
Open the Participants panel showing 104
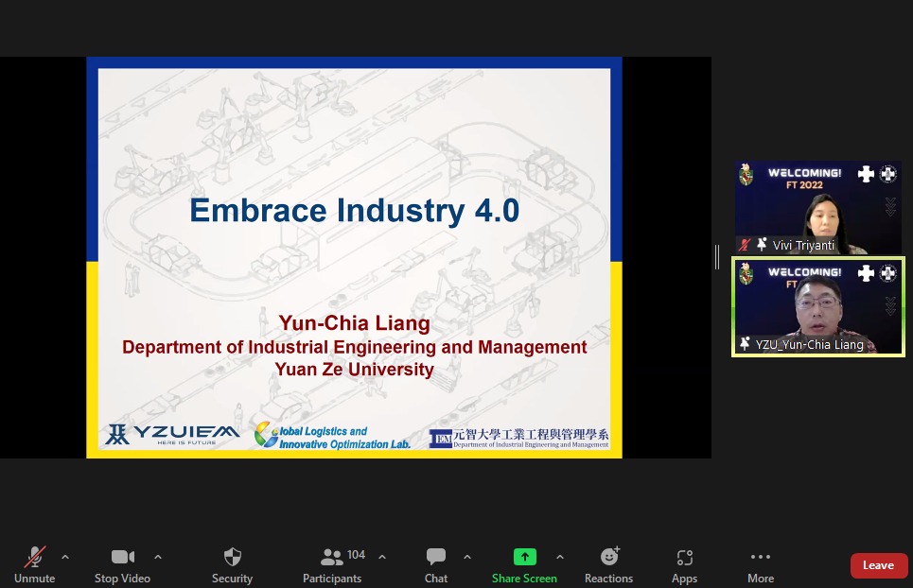pyautogui.click(x=332, y=565)
